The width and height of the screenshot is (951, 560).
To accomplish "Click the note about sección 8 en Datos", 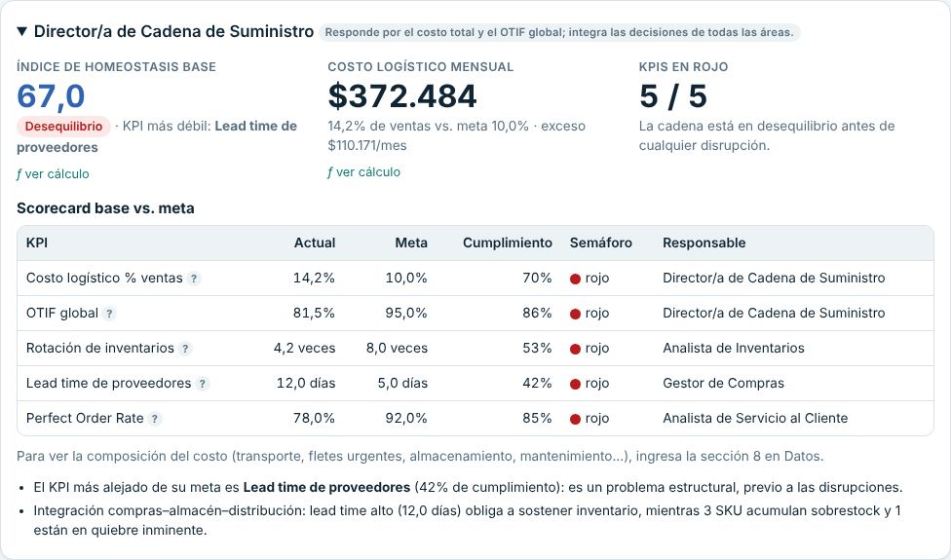I will pos(420,457).
